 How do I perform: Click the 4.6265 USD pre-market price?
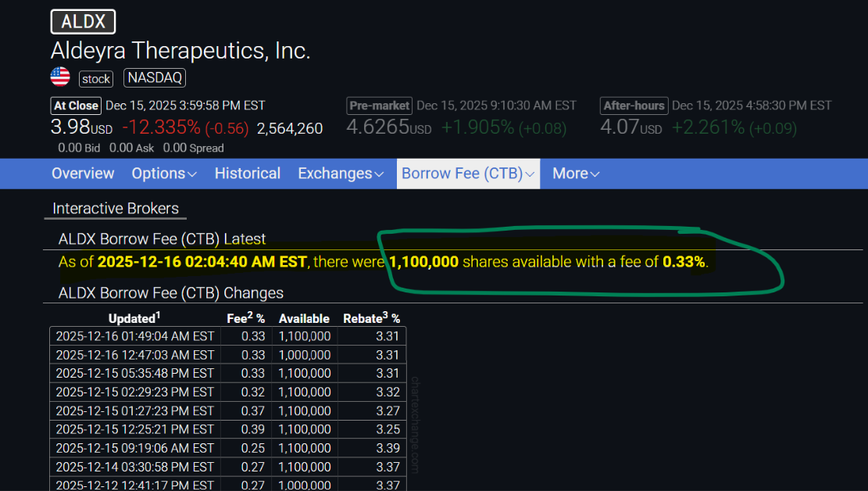pyautogui.click(x=388, y=127)
